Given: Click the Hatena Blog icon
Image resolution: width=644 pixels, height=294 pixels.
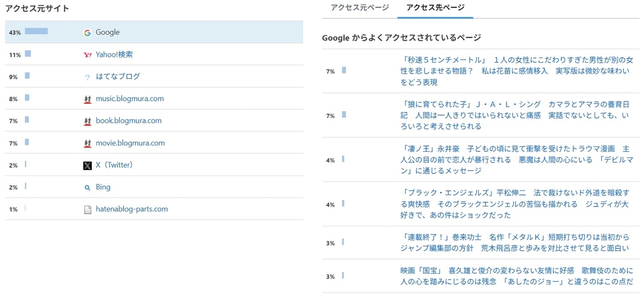Looking at the screenshot, I should [x=87, y=77].
